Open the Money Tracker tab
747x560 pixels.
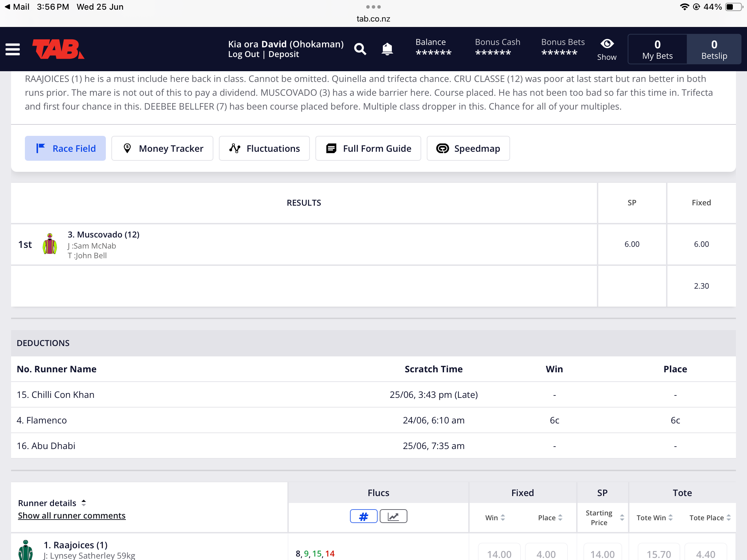click(x=163, y=148)
